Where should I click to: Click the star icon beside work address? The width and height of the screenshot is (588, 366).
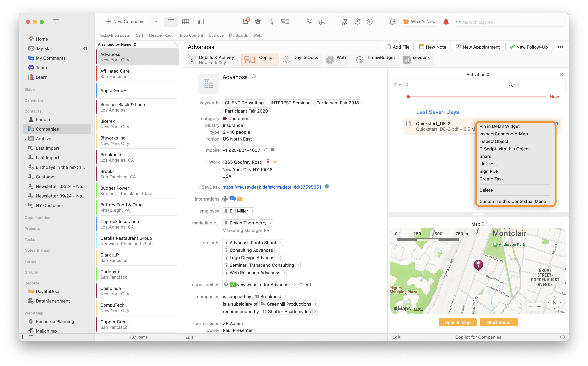[275, 162]
